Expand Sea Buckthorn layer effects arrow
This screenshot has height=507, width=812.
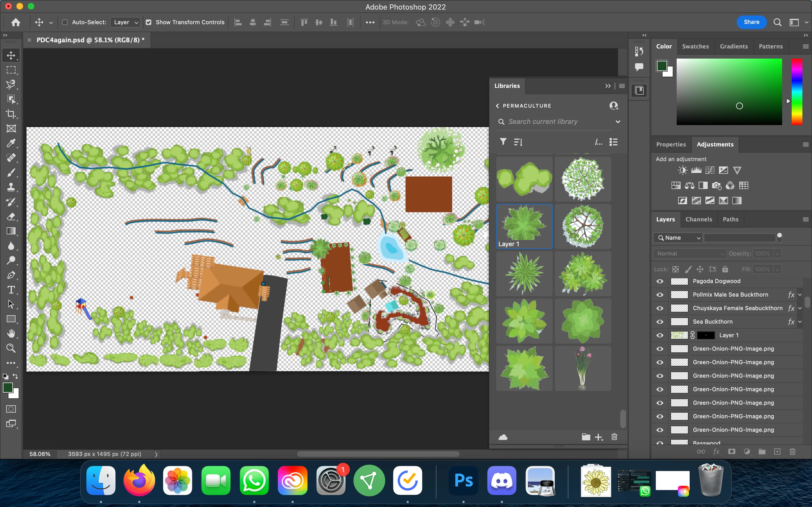tap(800, 322)
